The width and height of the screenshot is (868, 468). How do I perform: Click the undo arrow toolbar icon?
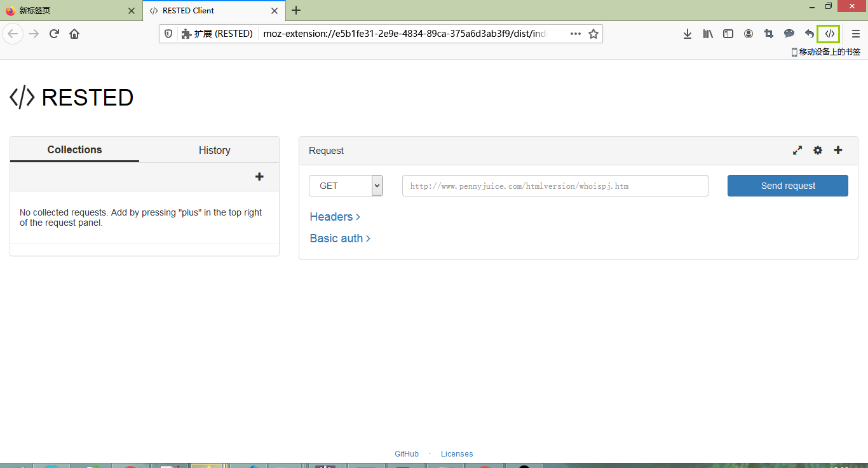click(x=809, y=34)
